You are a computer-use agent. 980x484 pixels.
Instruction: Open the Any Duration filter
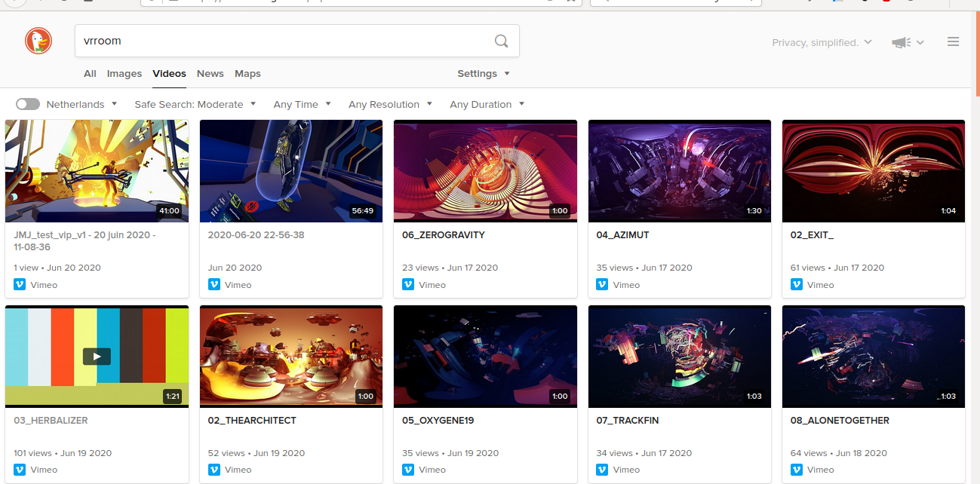click(x=487, y=104)
